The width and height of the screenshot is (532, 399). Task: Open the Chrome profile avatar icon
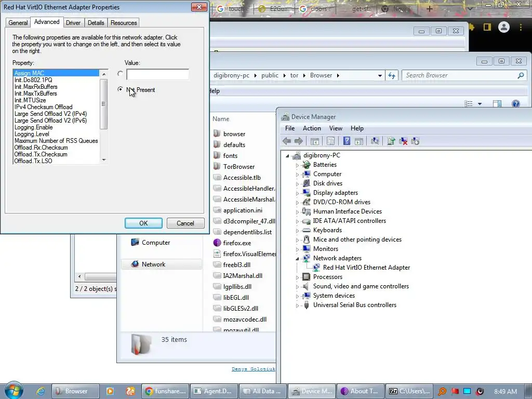[504, 27]
